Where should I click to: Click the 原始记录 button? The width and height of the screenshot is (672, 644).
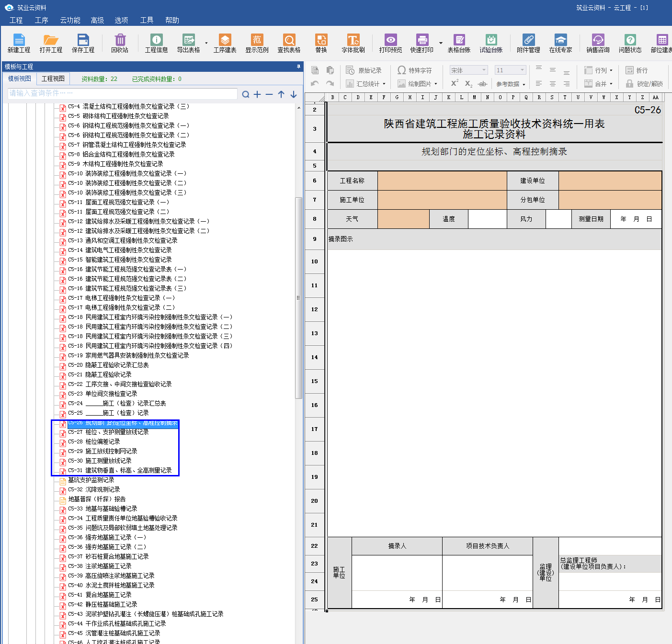coord(364,70)
